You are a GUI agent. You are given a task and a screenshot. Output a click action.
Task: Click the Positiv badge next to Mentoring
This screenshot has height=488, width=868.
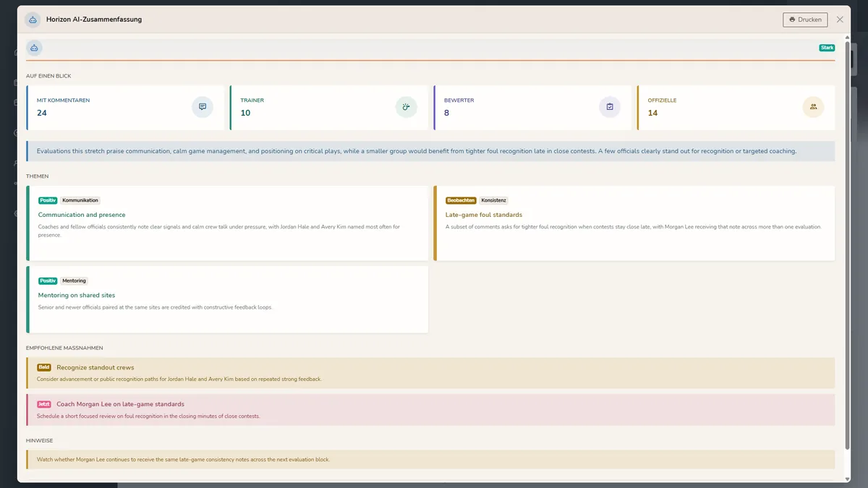click(48, 281)
